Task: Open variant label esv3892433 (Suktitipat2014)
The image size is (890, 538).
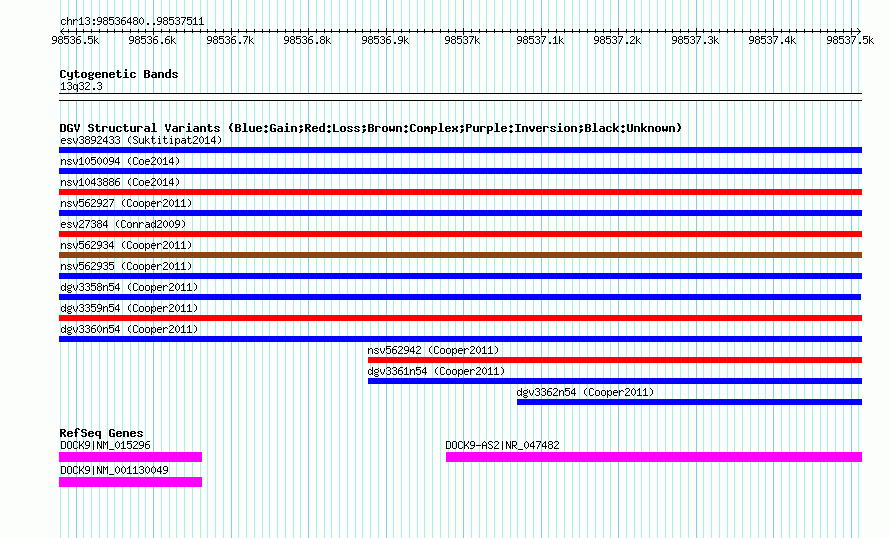Action: (x=141, y=140)
